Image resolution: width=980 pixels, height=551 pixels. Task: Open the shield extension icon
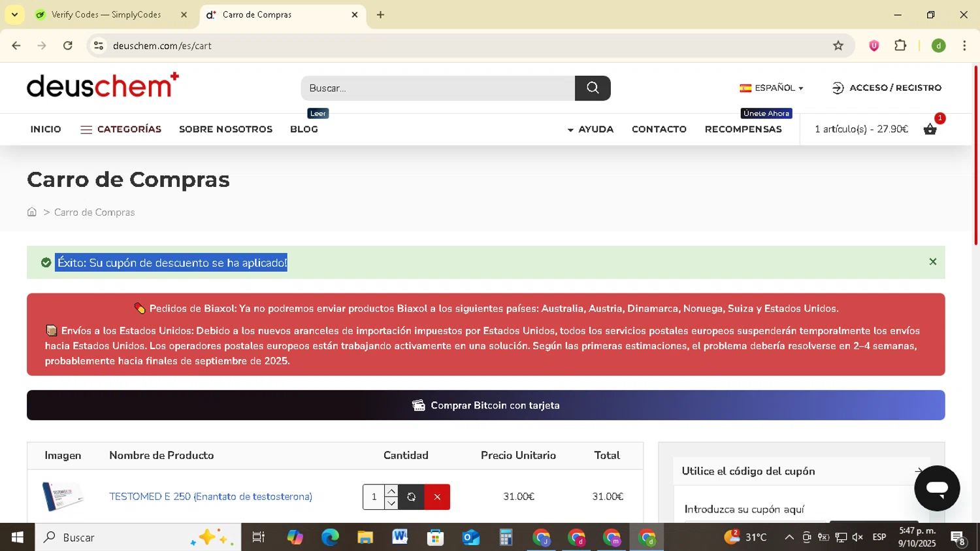coord(874,46)
